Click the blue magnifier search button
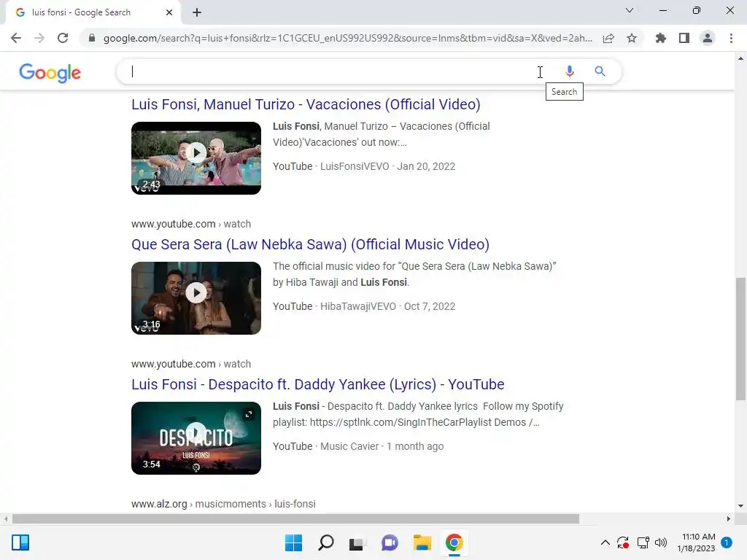Image resolution: width=747 pixels, height=560 pixels. [x=600, y=71]
